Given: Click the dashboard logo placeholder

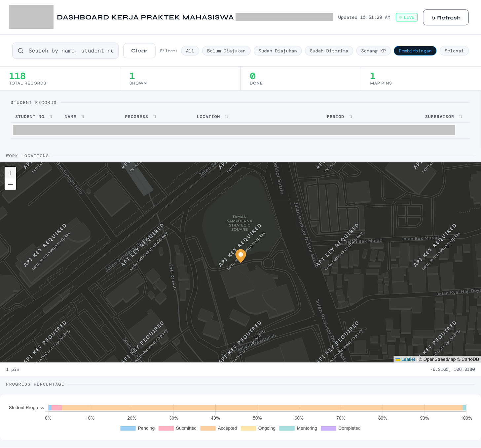Looking at the screenshot, I should click(31, 17).
